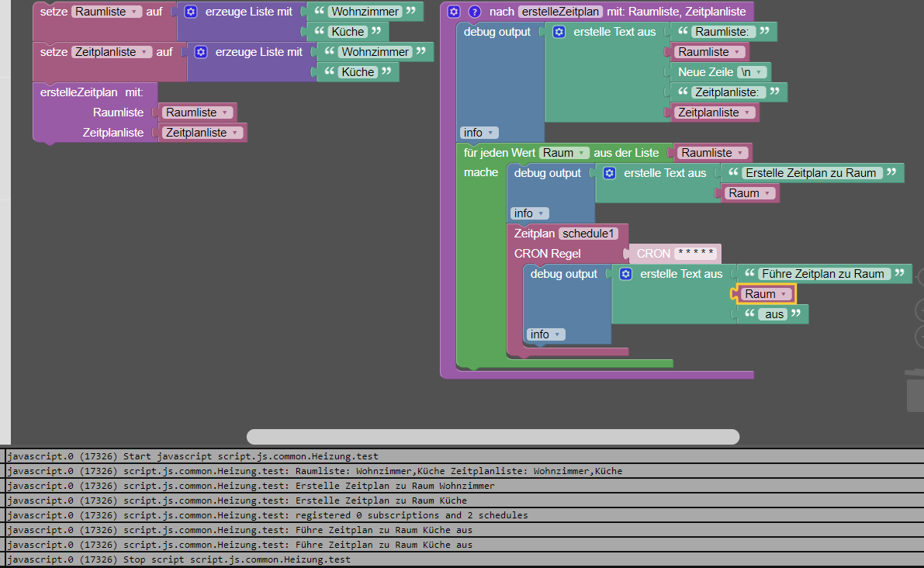Edit the schedule1 name field in Zeitplan block

(588, 234)
